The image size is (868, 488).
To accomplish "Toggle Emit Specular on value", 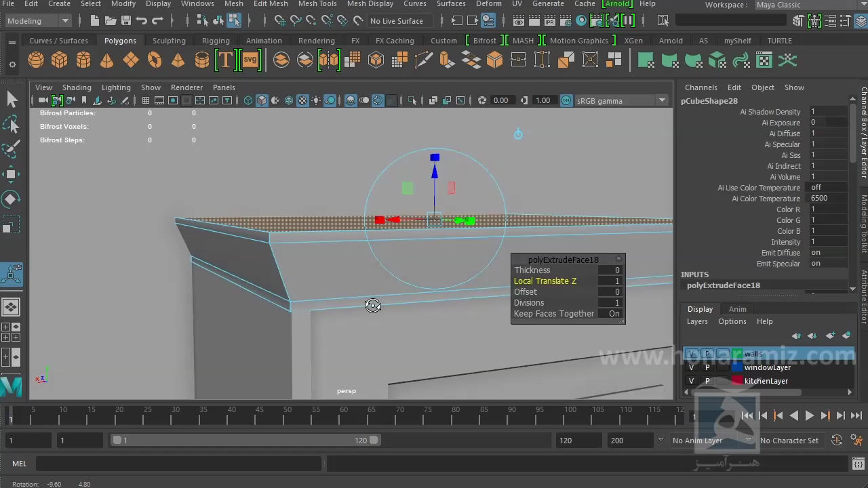I will tap(828, 264).
